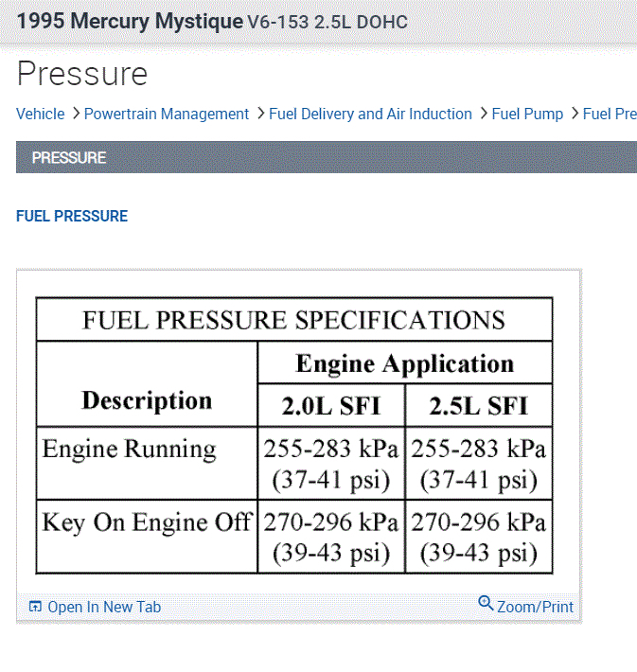The height and width of the screenshot is (672, 637).
Task: Click the Open In New Tab icon
Action: [35, 608]
